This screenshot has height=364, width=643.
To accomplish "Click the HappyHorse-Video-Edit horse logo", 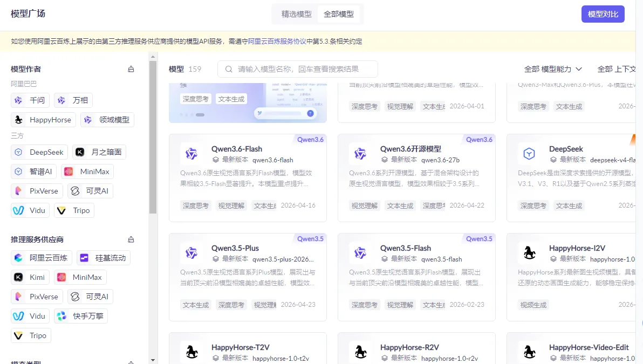I will coord(529,352).
